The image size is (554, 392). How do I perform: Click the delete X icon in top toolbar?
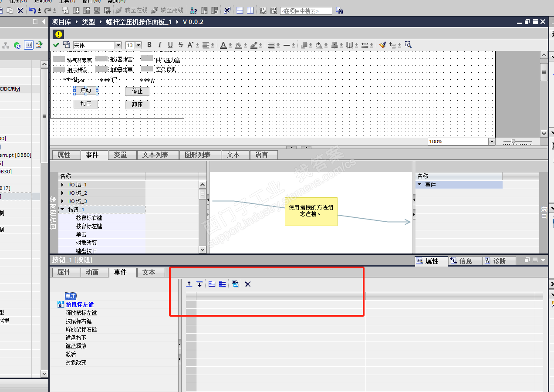[20, 10]
